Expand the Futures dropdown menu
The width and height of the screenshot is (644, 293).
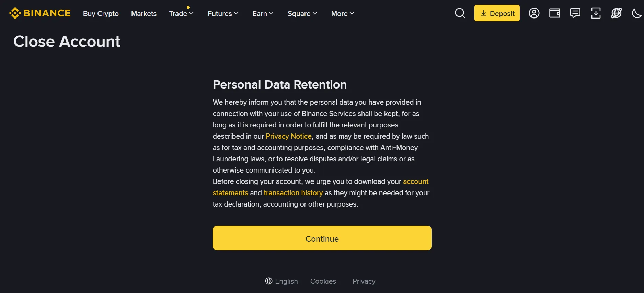[223, 14]
